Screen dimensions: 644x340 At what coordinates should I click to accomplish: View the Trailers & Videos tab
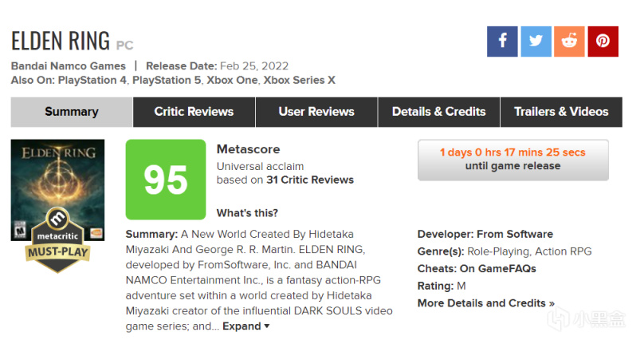[561, 112]
